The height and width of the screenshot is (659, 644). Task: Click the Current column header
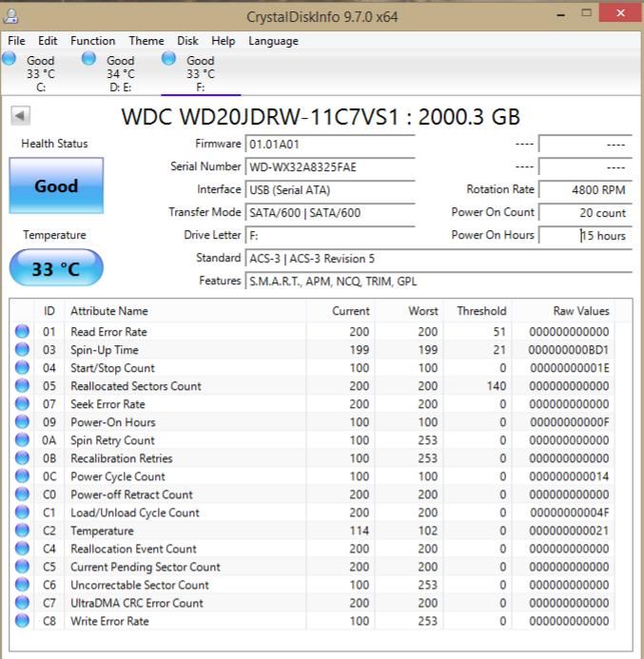341,311
